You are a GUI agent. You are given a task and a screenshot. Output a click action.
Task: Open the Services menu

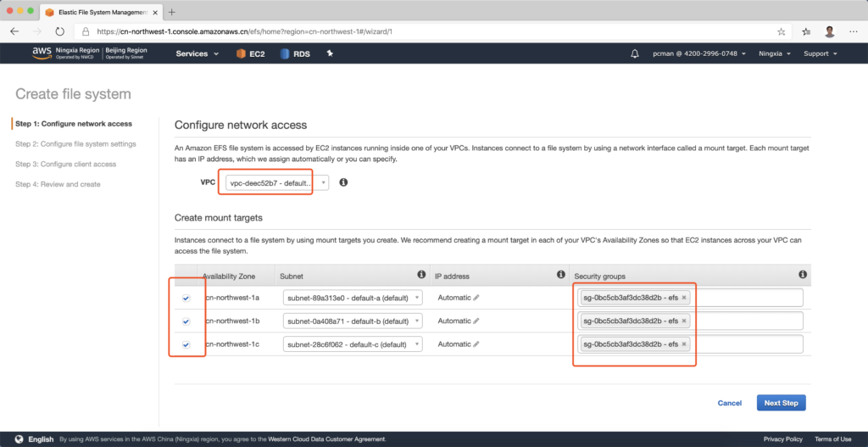(197, 53)
